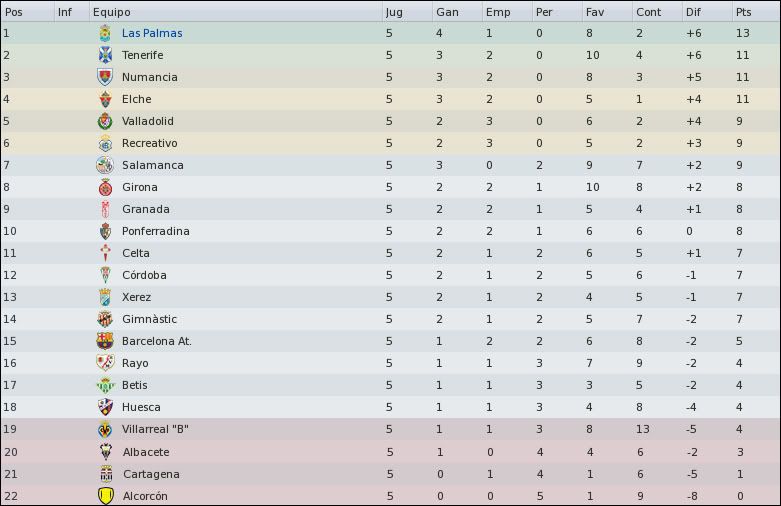Open the Valladolid team name
The width and height of the screenshot is (781, 506).
[148, 121]
